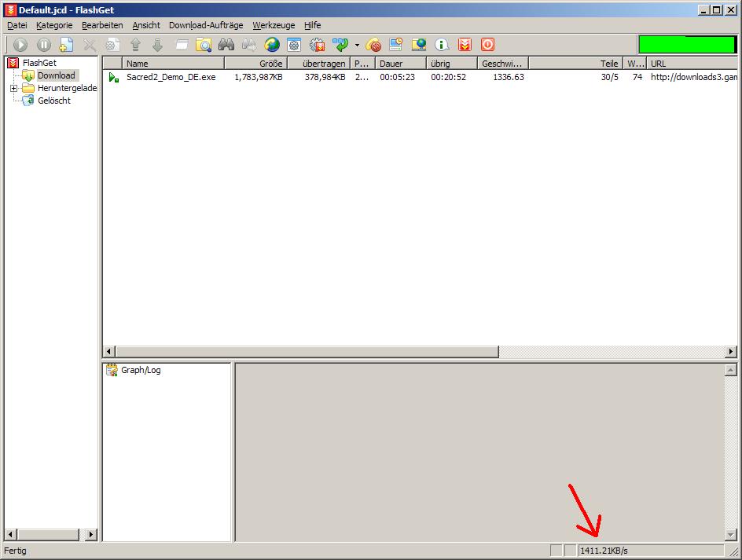Click the red FlashGet arrows toolbar icon
This screenshot has width=742, height=560.
465,45
